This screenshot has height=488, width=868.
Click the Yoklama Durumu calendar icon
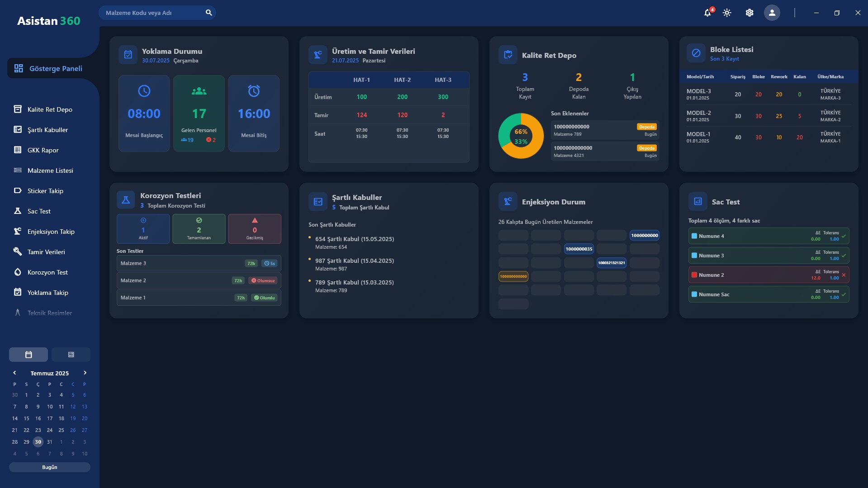coord(128,55)
